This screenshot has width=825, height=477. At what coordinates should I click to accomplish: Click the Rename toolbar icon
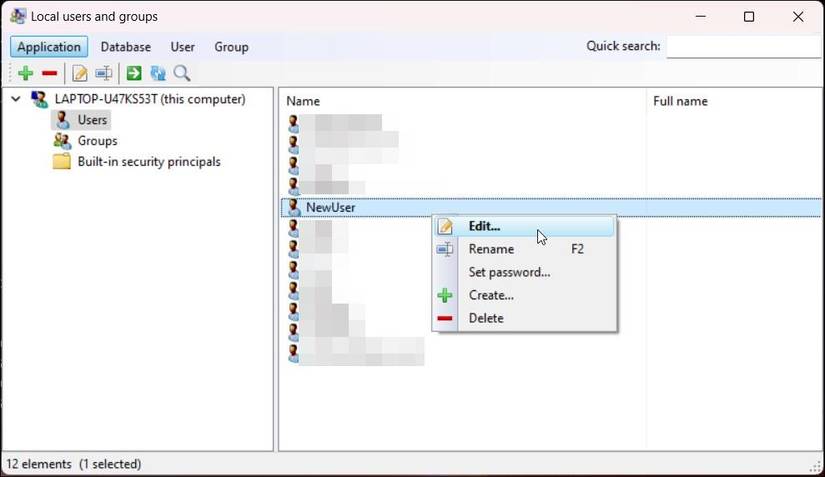click(x=104, y=73)
